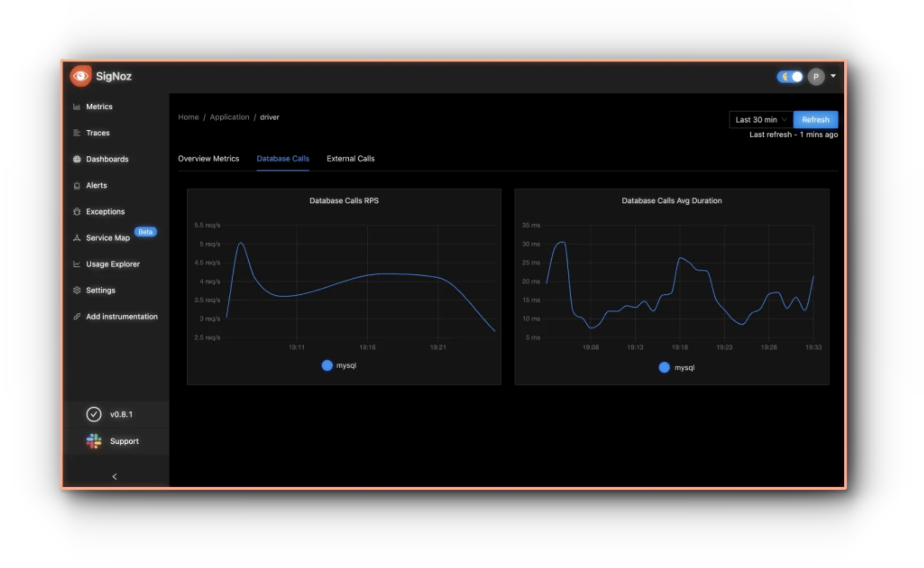The width and height of the screenshot is (924, 568).
Task: Switch to the External Calls tab
Action: point(350,159)
